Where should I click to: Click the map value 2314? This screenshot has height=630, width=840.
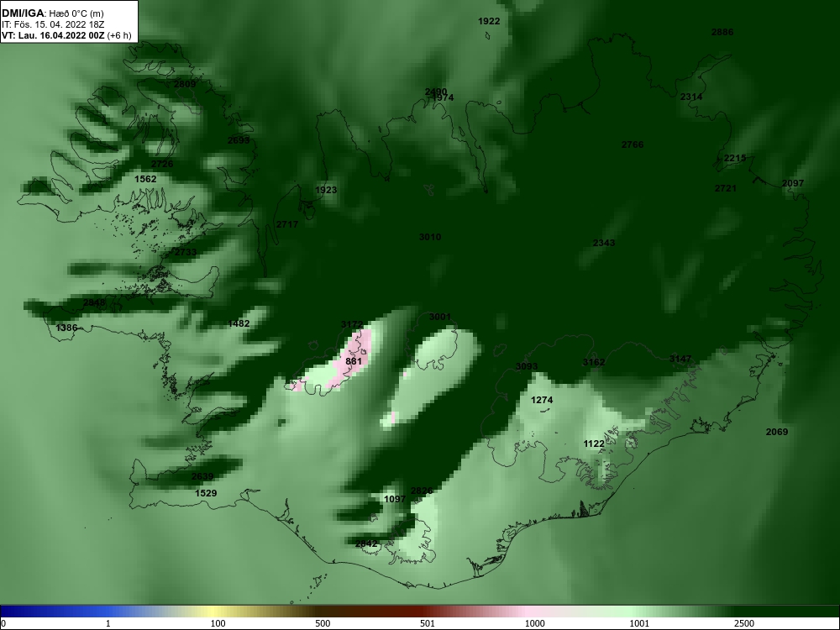pyautogui.click(x=691, y=97)
